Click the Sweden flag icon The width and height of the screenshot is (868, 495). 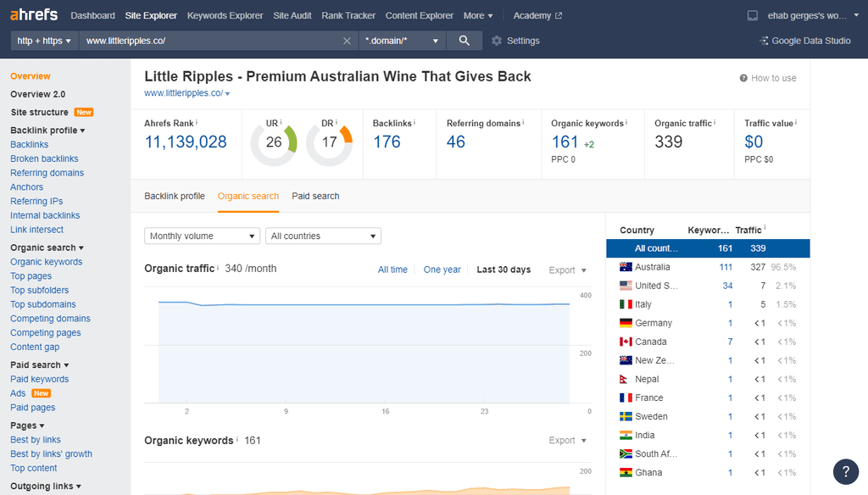tap(626, 416)
